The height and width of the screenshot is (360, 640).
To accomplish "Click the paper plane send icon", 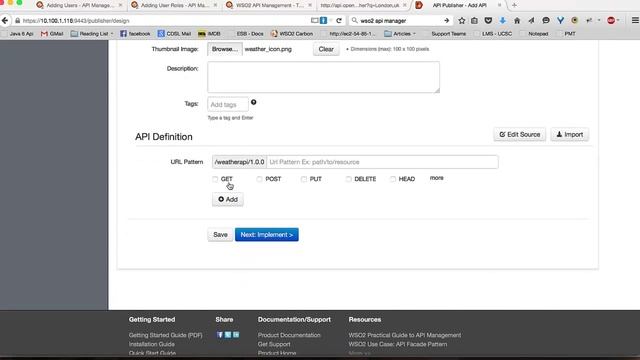I will (531, 20).
